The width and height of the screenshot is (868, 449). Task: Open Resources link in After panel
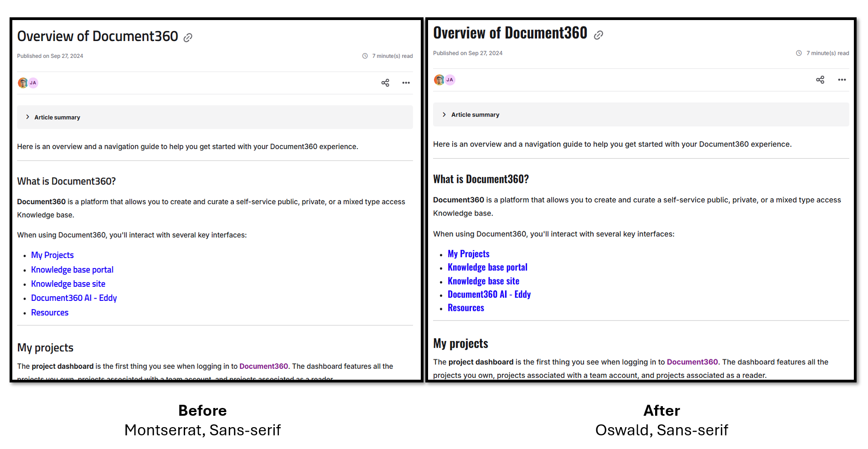466,308
